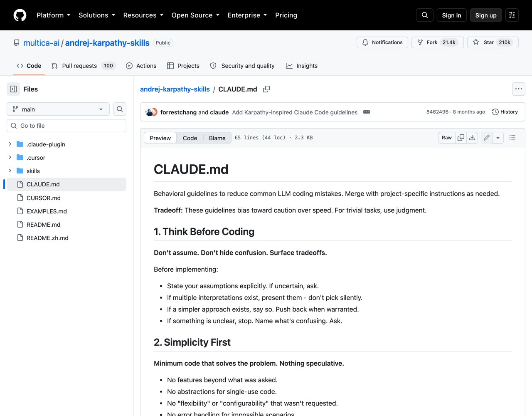Image resolution: width=532 pixels, height=416 pixels.
Task: Open the GitHub homepage logo
Action: (x=20, y=15)
